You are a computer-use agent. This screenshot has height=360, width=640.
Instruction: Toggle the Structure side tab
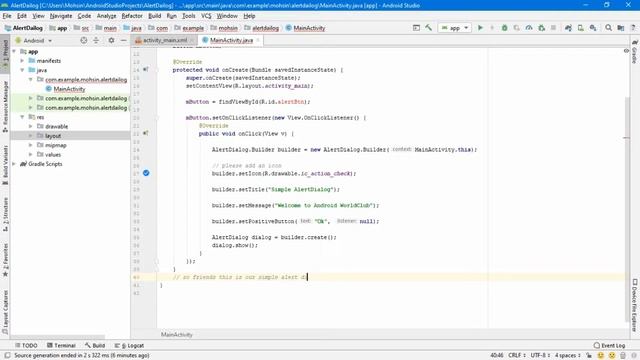coord(5,214)
